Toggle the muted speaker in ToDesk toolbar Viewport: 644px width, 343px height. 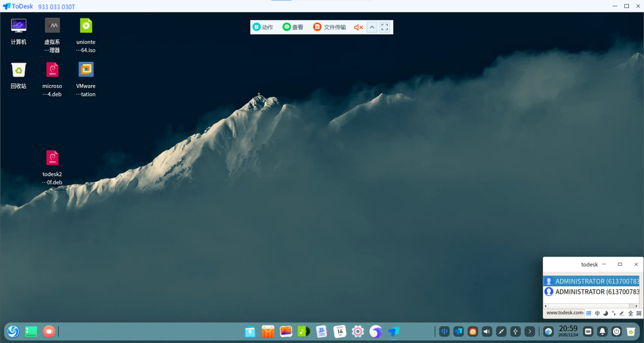359,27
